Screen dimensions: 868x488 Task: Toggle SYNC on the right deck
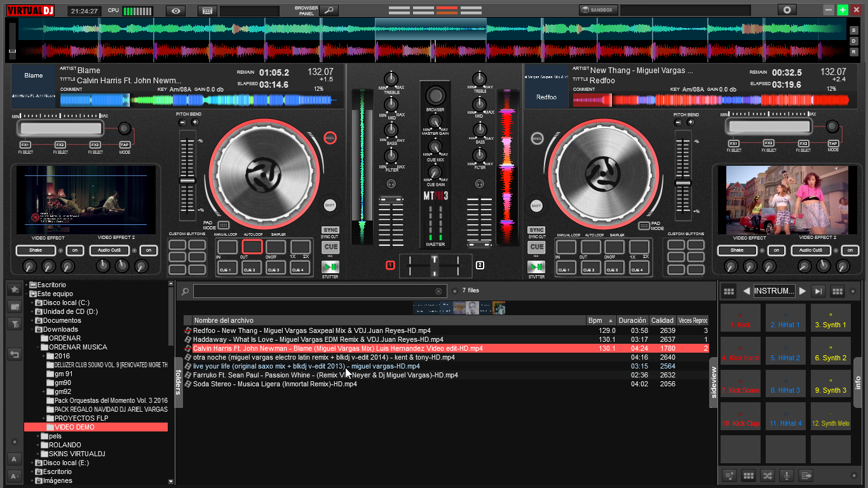(x=537, y=230)
